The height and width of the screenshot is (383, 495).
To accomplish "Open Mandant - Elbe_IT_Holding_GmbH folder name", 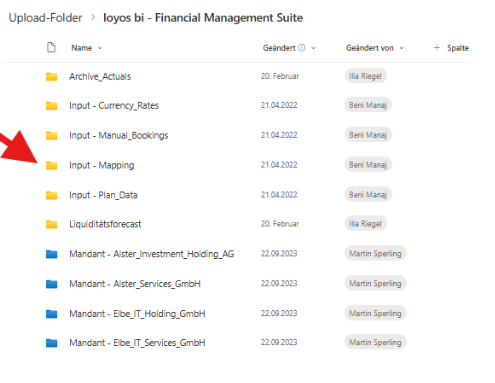I will point(137,314).
